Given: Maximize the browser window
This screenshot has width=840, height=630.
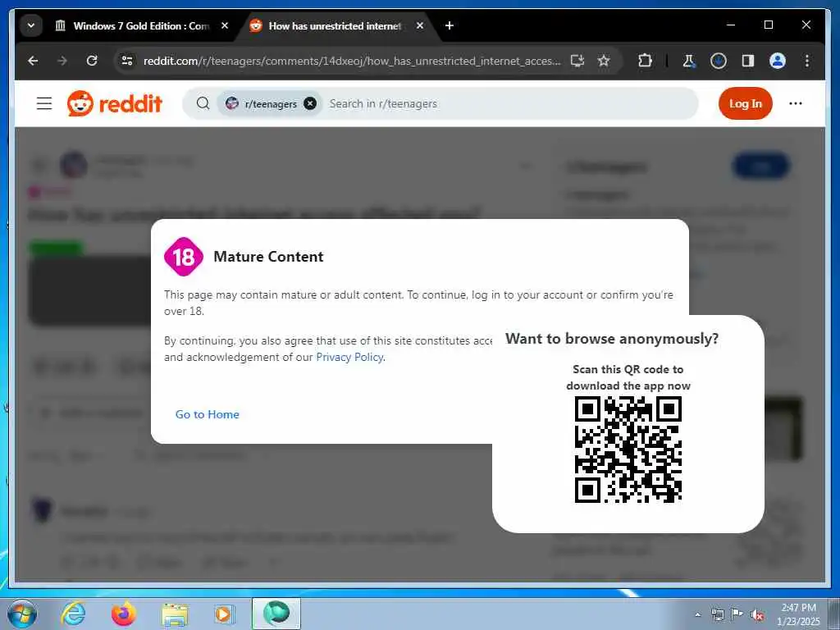Looking at the screenshot, I should tap(768, 25).
